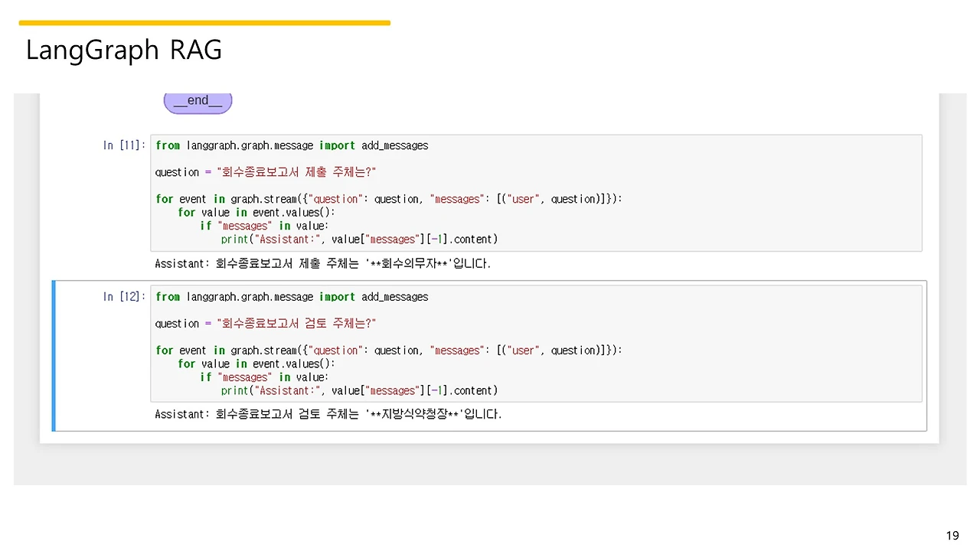Click the import add_messages line in cell 11
Viewport: 980px width, 551px height.
click(x=292, y=145)
